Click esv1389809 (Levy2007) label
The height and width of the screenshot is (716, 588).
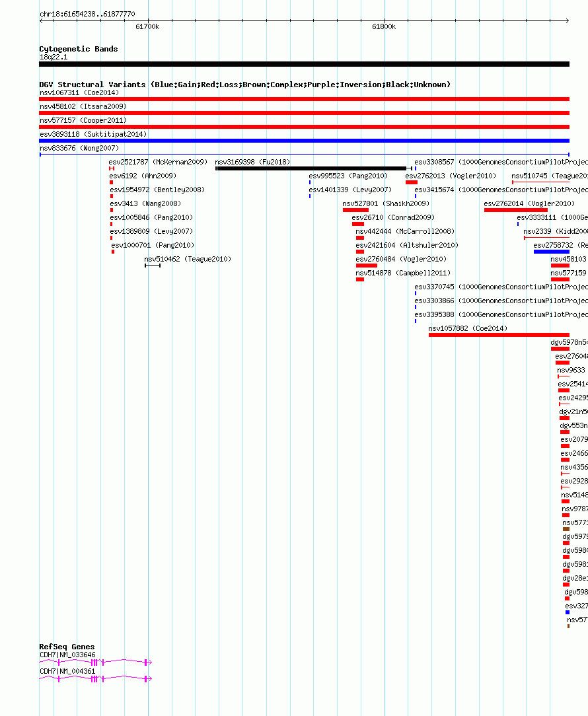coord(151,232)
